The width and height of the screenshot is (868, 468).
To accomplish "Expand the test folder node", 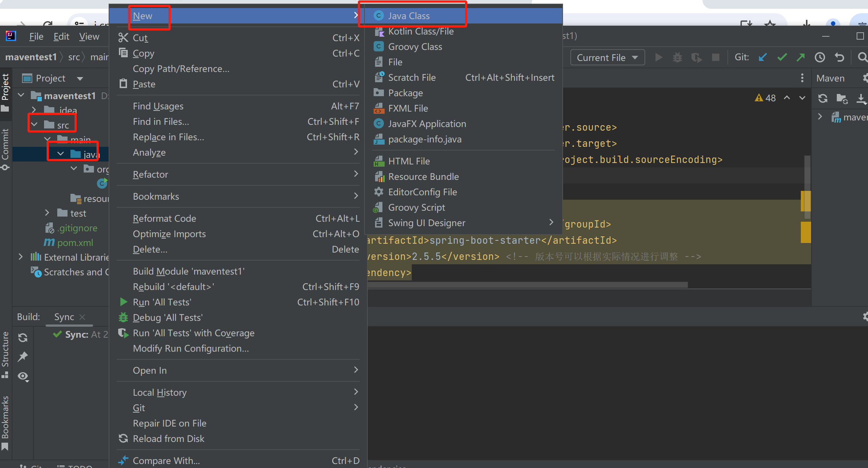I will 47,213.
